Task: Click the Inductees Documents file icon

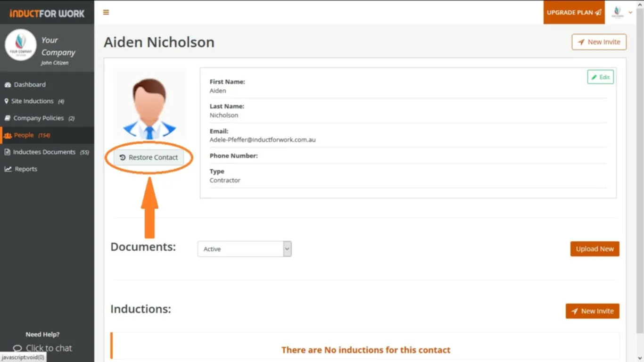Action: click(8, 152)
